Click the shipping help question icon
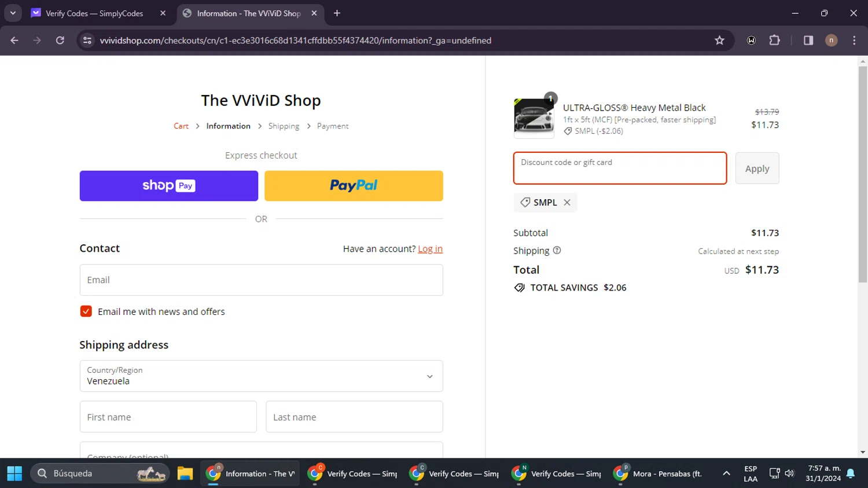This screenshot has height=488, width=868. tap(557, 251)
